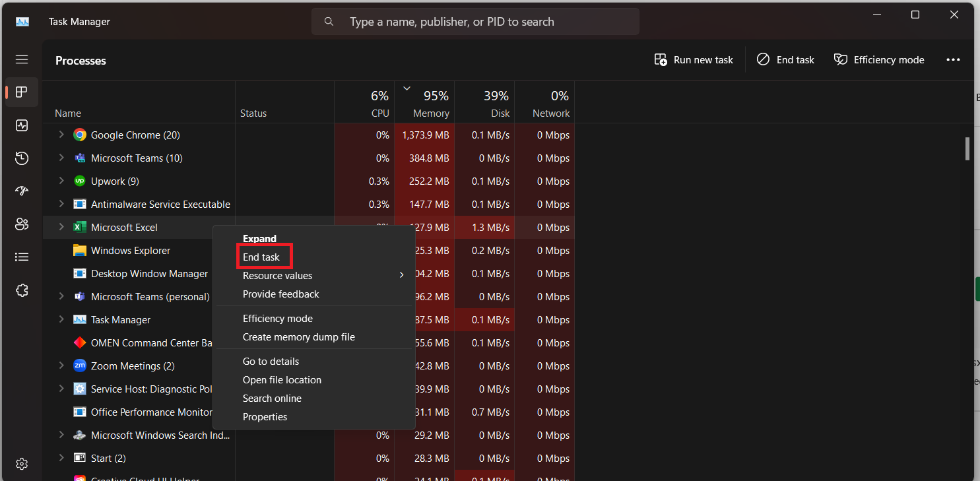Sort by the Status column header
Viewport: 980px width, 481px height.
284,102
